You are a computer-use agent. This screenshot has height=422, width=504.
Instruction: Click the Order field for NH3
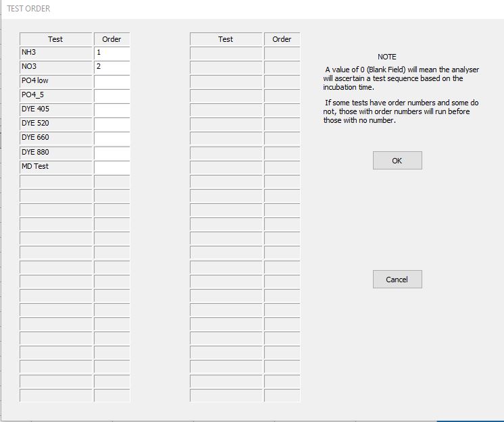(x=111, y=53)
